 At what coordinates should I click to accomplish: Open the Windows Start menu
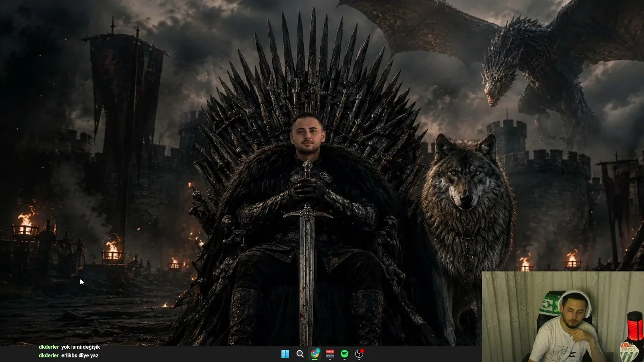[x=285, y=354]
